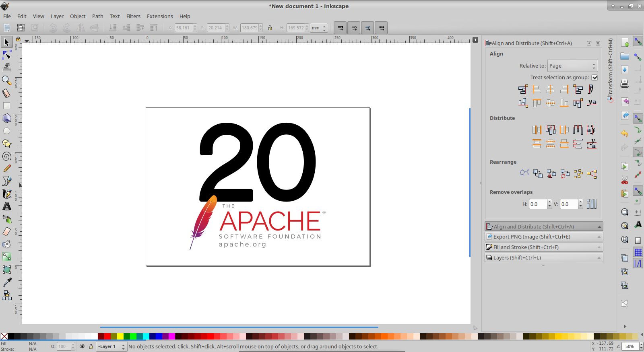Exchange positions of selected objects
The image size is (644, 352).
tap(538, 173)
